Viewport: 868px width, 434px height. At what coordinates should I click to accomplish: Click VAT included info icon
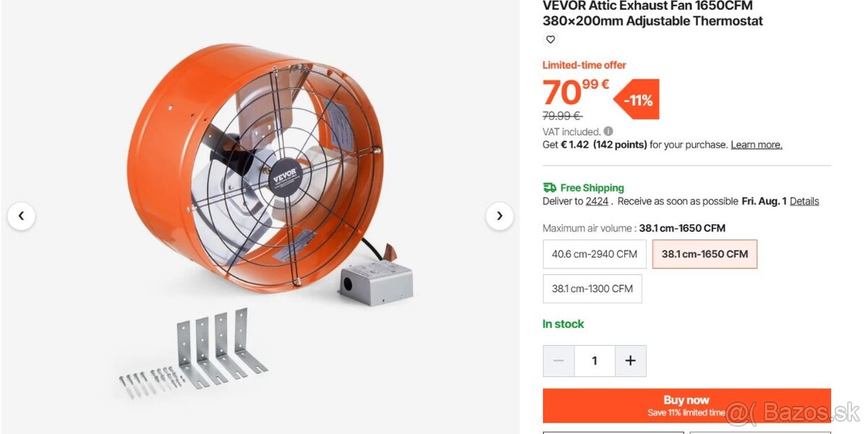pos(608,131)
